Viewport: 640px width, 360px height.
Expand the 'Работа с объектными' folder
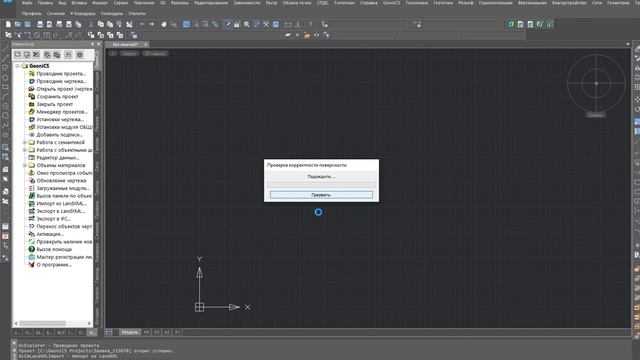coord(24,150)
